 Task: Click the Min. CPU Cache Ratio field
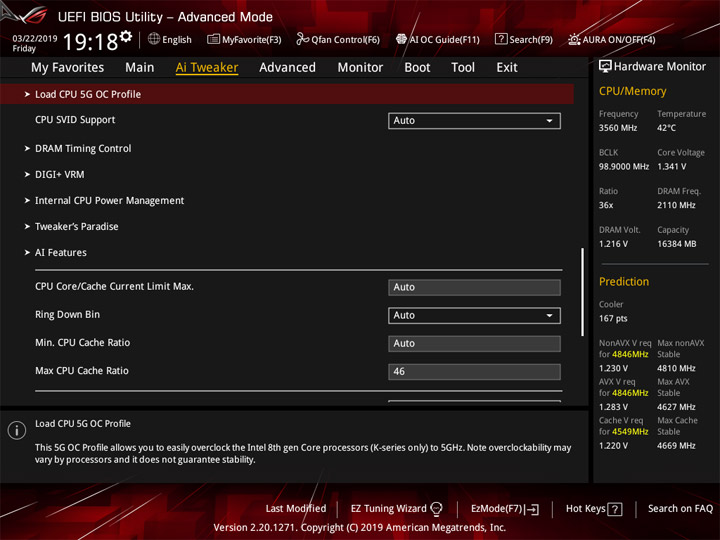(x=474, y=343)
